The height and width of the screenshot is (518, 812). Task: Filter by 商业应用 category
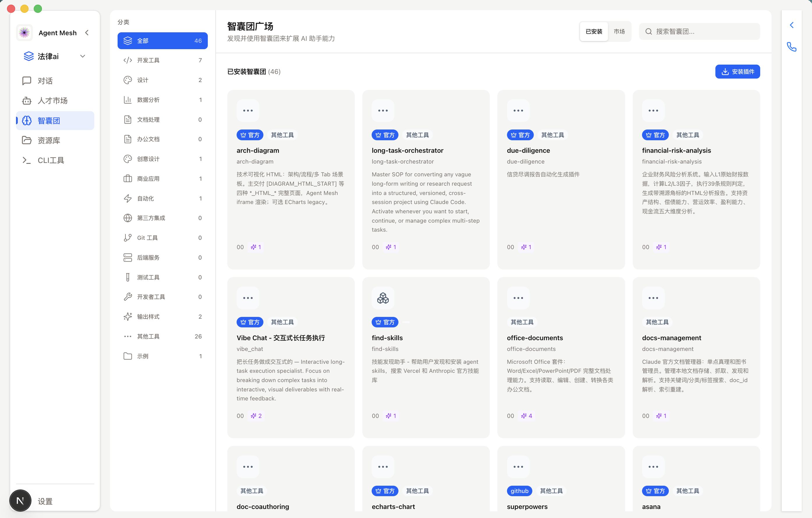click(x=162, y=179)
